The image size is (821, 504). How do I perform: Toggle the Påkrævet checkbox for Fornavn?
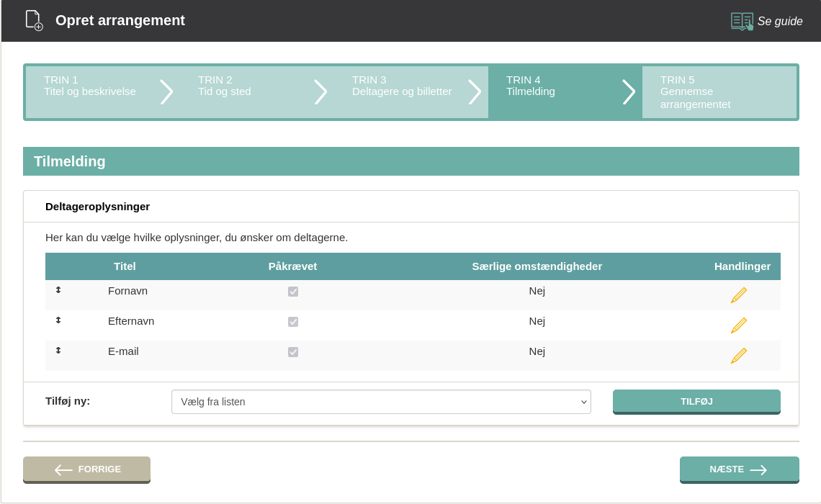[x=293, y=292]
